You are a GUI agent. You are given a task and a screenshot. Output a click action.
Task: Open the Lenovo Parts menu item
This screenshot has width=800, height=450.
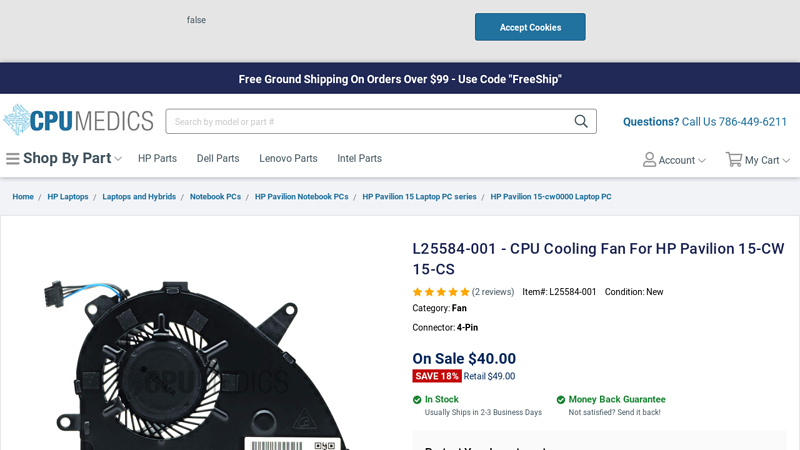[x=288, y=159]
